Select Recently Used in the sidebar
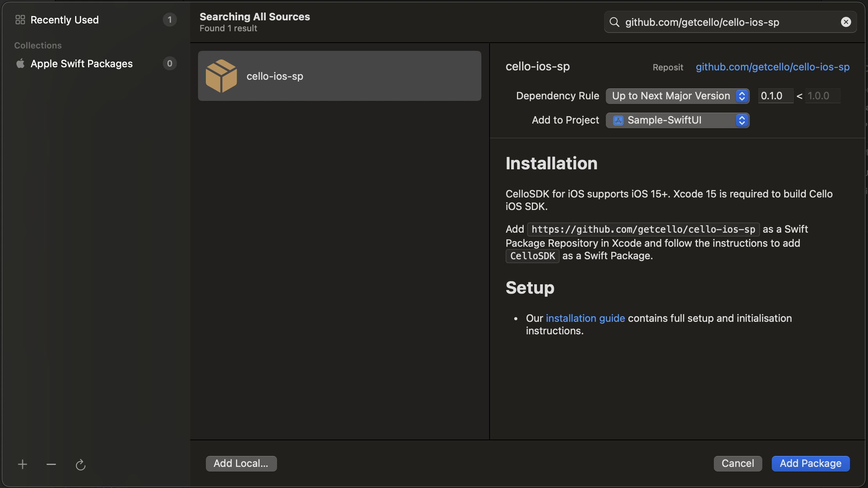Image resolution: width=868 pixels, height=488 pixels. click(x=65, y=20)
